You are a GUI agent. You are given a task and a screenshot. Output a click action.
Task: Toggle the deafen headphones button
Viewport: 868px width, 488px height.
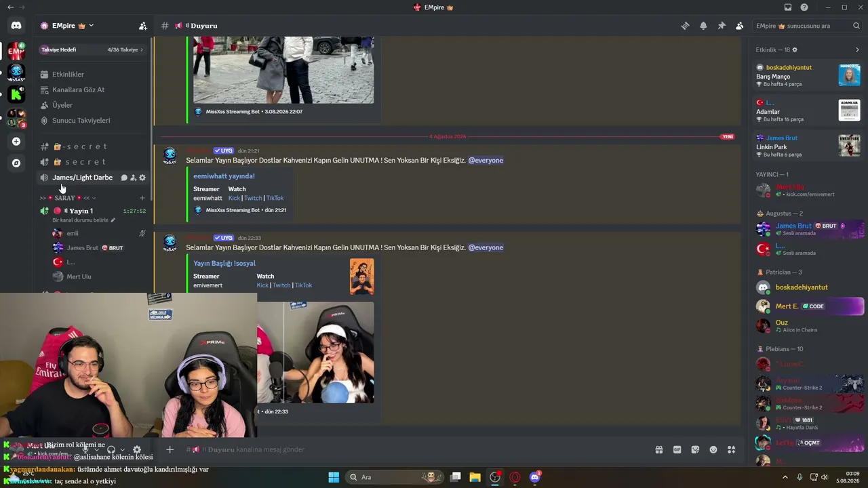pos(111,449)
